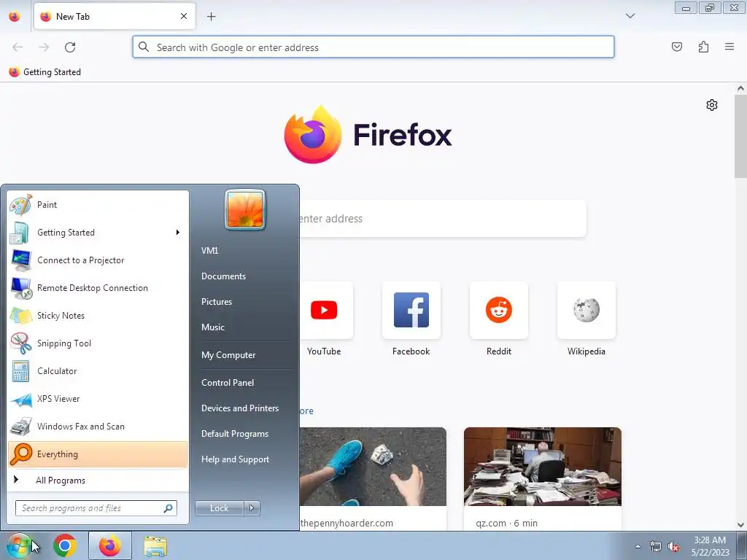The image size is (747, 560).
Task: Open the qz.com story thumbnail
Action: [543, 467]
